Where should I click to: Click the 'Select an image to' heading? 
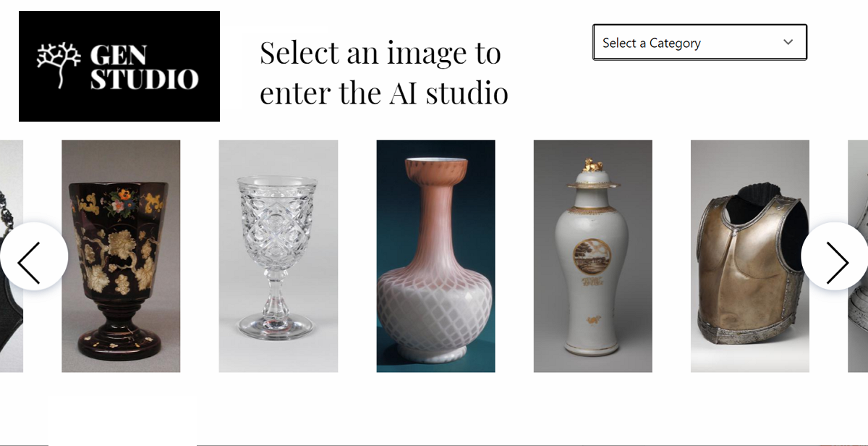pos(380,53)
